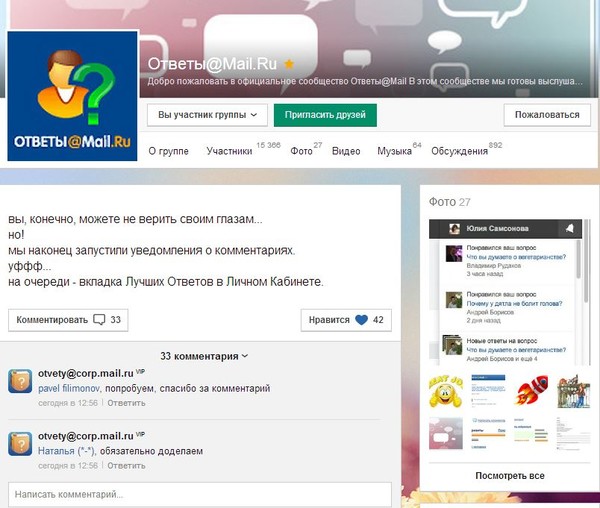
Task: Open the smiley face photo thumbnail
Action: tap(446, 391)
